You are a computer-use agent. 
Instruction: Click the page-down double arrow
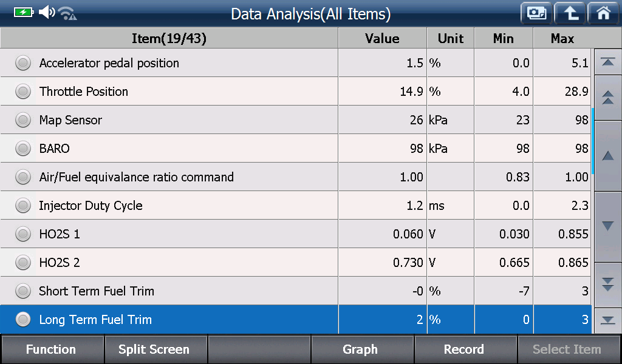(607, 285)
